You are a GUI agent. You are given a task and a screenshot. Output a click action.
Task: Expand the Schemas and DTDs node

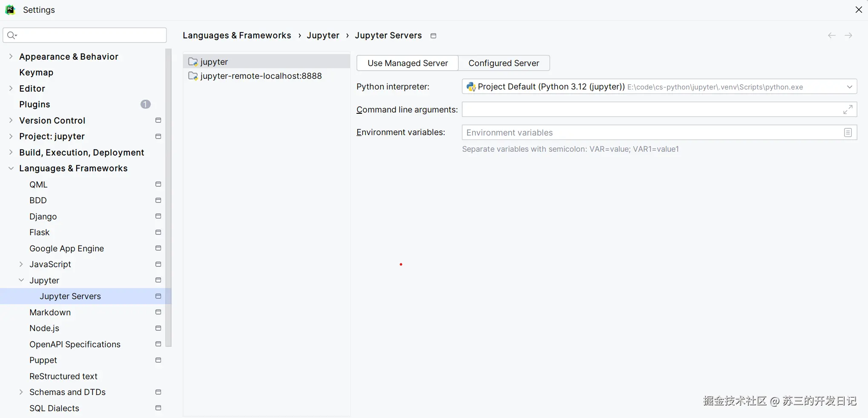coord(21,392)
